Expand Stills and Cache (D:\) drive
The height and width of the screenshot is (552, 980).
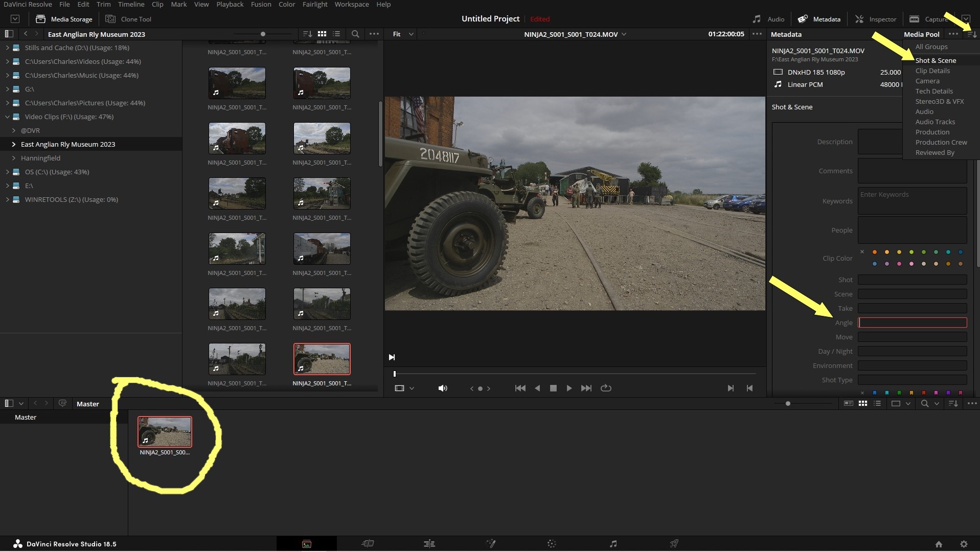coord(8,48)
